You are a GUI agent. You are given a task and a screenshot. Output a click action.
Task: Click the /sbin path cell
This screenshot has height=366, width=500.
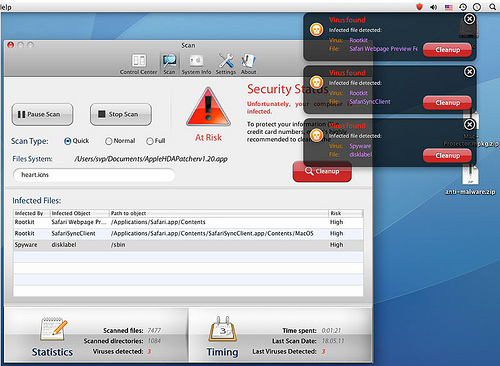pos(118,245)
